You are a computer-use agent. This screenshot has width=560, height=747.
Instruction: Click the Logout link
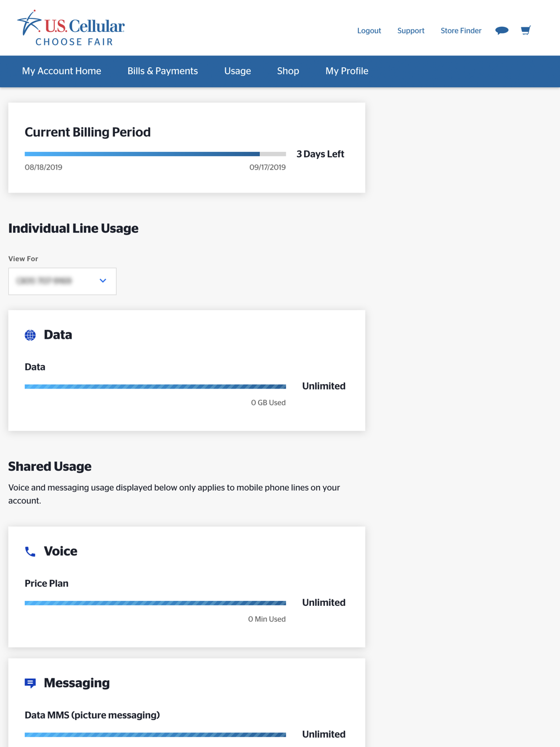[369, 31]
